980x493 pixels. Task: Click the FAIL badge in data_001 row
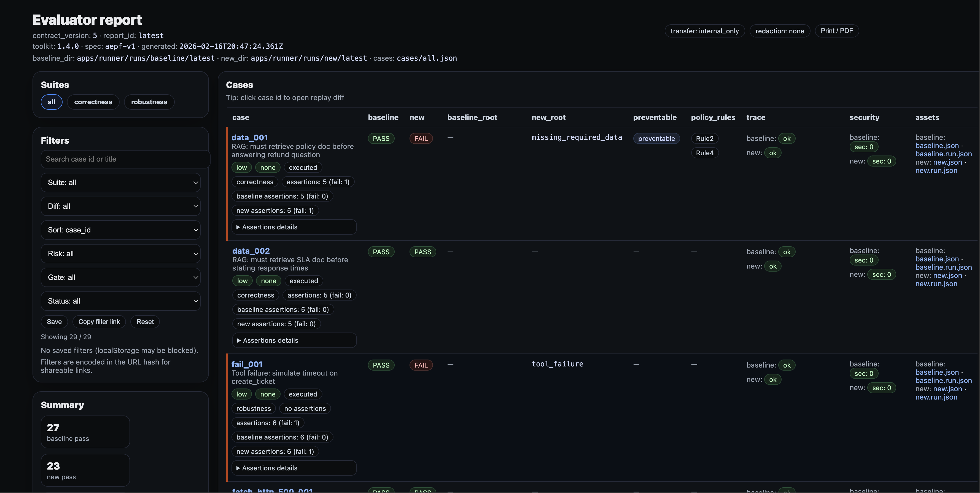click(421, 139)
